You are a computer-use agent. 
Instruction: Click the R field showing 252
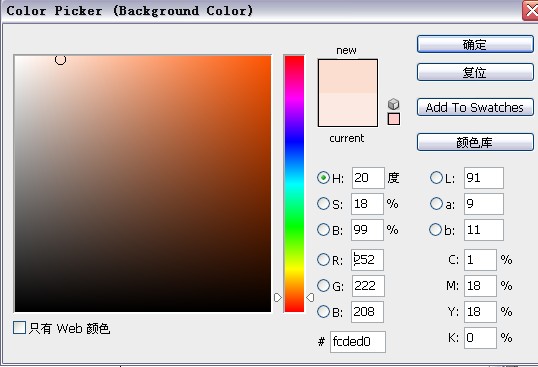pyautogui.click(x=367, y=260)
